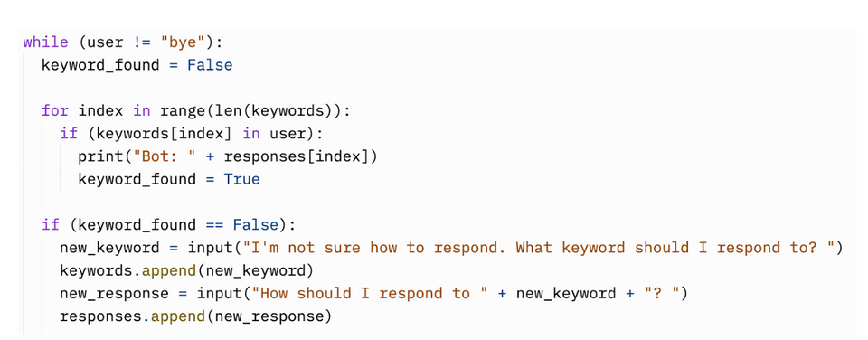Click the 'while' keyword on first line

(45, 42)
